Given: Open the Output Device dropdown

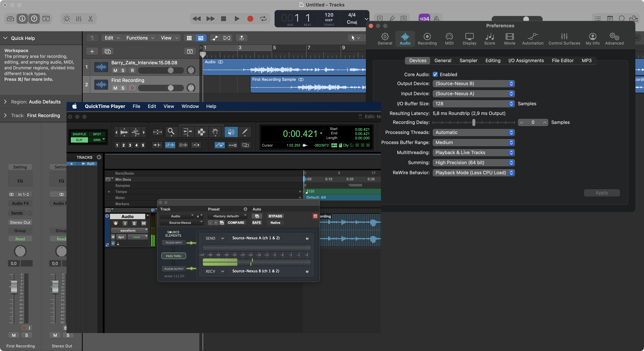Looking at the screenshot, I should point(473,84).
